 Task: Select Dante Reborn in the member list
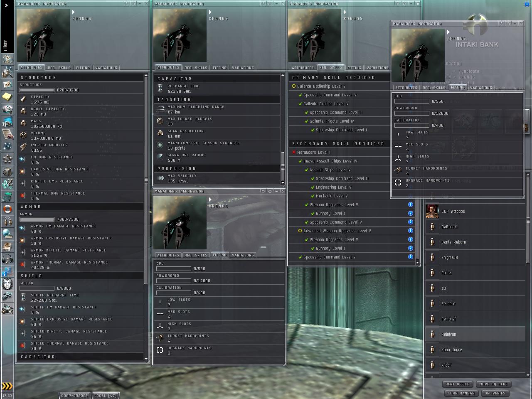tap(475, 242)
